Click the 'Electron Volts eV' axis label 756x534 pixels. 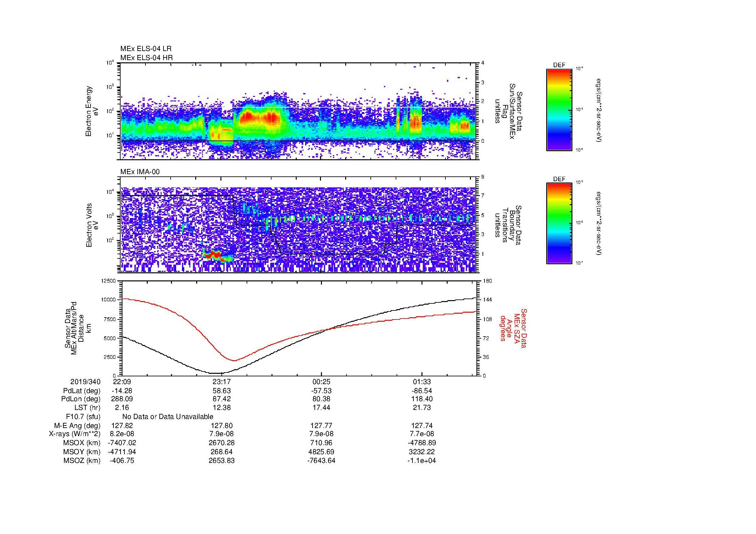coord(92,225)
